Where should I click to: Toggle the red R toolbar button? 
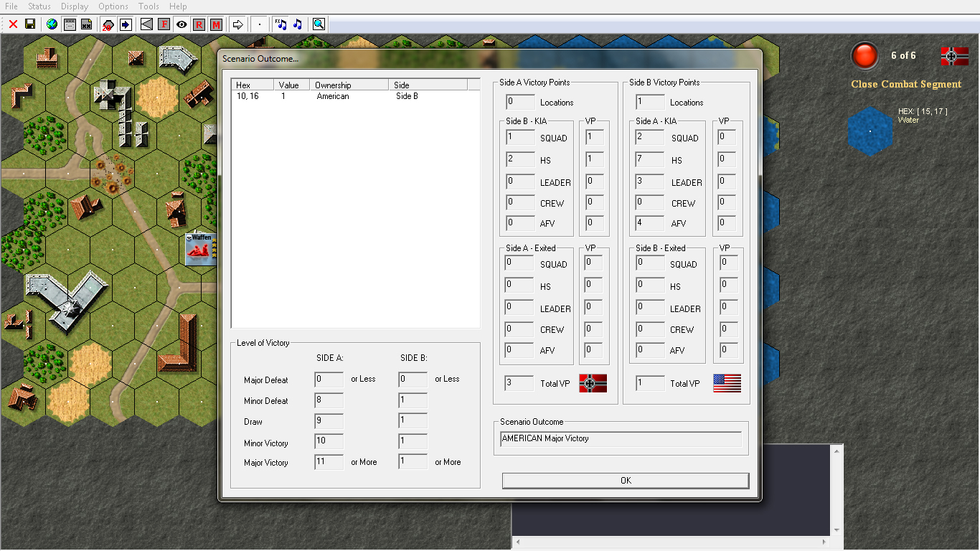pyautogui.click(x=199, y=24)
